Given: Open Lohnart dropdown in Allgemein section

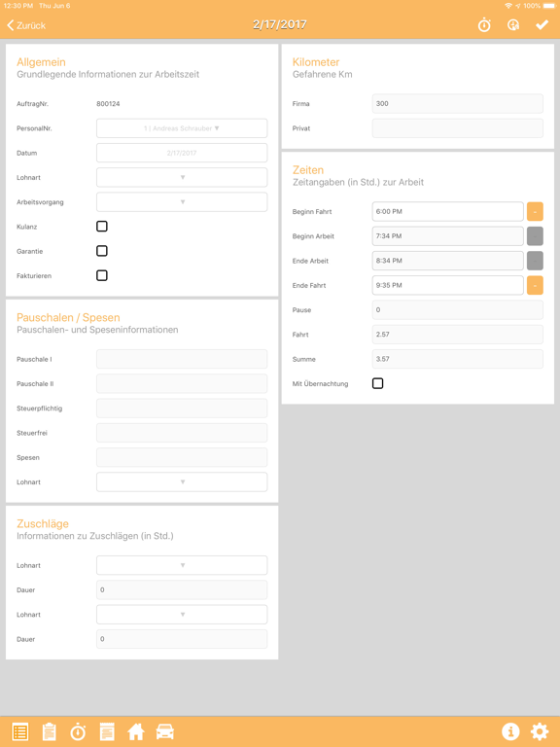Looking at the screenshot, I should point(182,177).
